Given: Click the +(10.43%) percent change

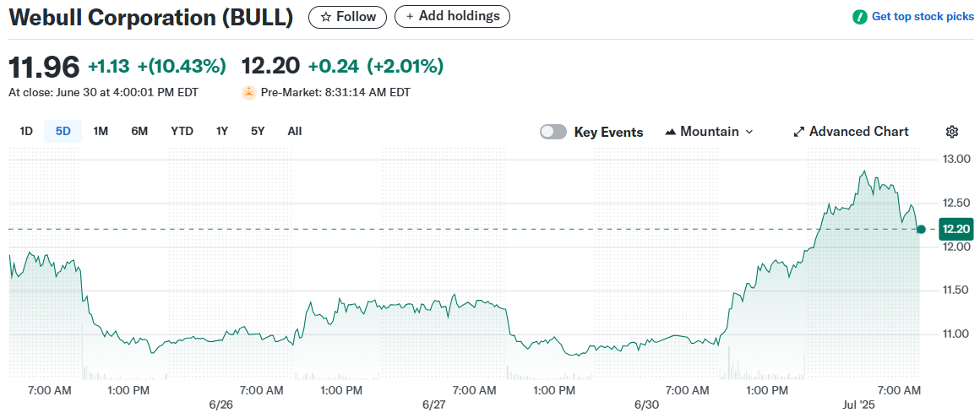Looking at the screenshot, I should (182, 66).
